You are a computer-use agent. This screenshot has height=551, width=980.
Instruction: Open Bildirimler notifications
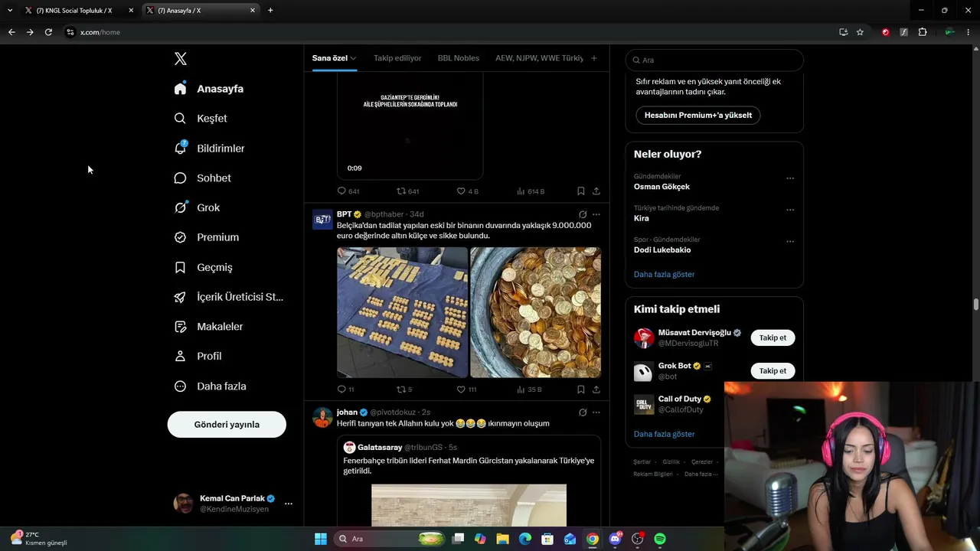[x=210, y=148]
